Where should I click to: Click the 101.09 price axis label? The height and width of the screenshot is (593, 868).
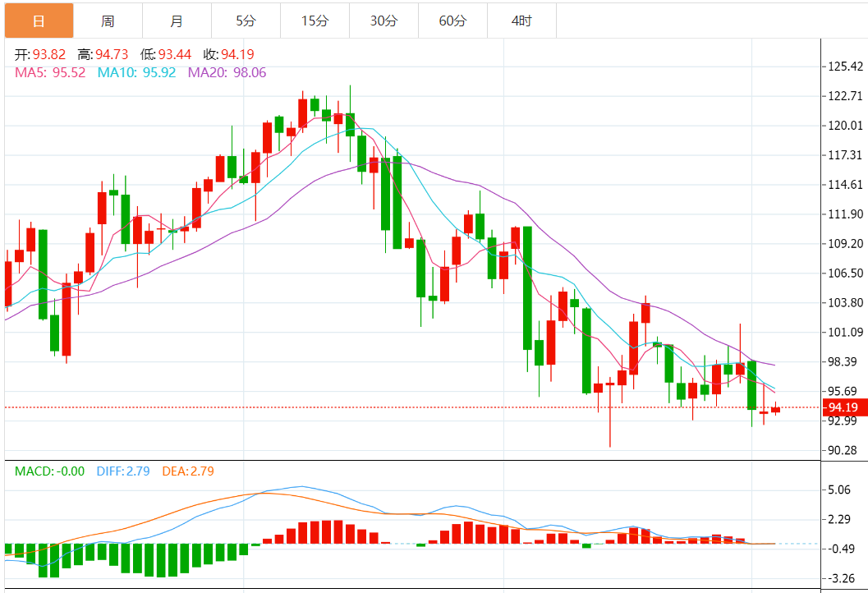(x=845, y=332)
